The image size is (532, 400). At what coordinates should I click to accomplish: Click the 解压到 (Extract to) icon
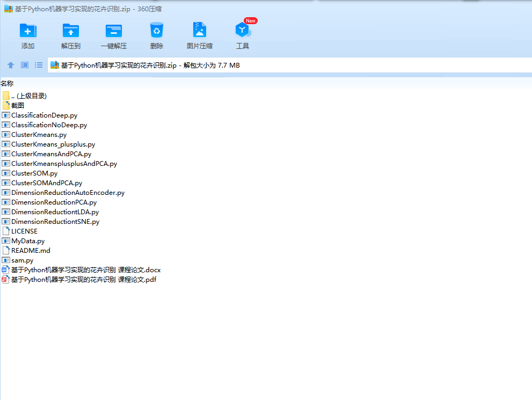[x=70, y=31]
